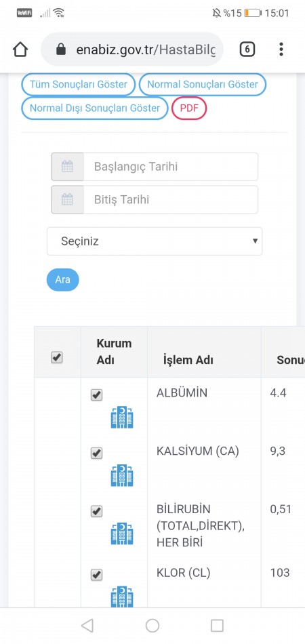Select Normal Dışı Sonuçları Göster filter

[95, 108]
